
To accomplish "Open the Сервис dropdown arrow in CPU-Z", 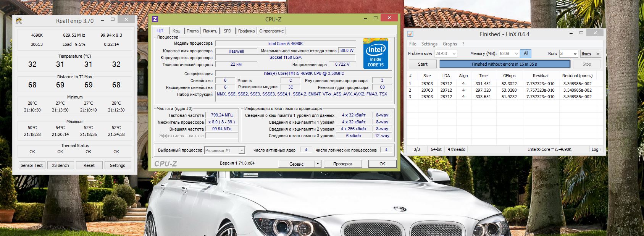I will point(317,164).
